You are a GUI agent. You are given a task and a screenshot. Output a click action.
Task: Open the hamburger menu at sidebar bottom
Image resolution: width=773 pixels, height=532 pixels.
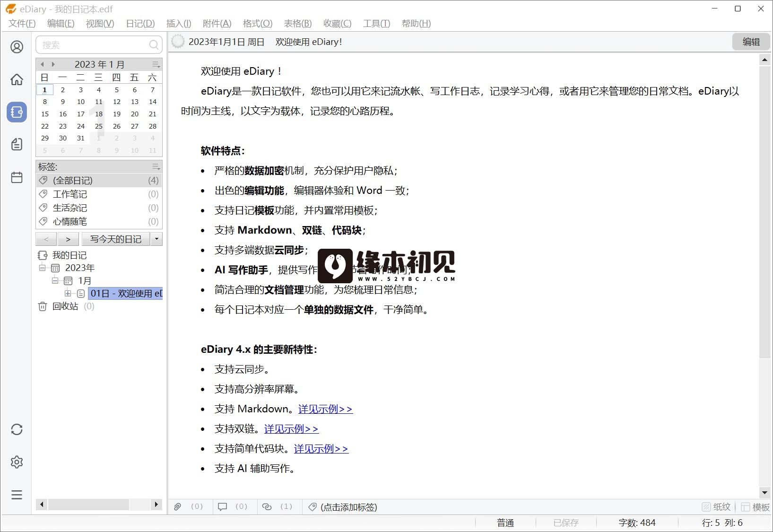(17, 495)
